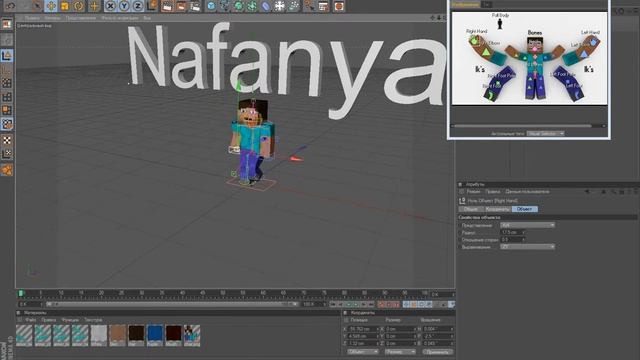This screenshot has width=640, height=360.
Task: Click the green current-frame marker on timeline
Action: point(20,293)
